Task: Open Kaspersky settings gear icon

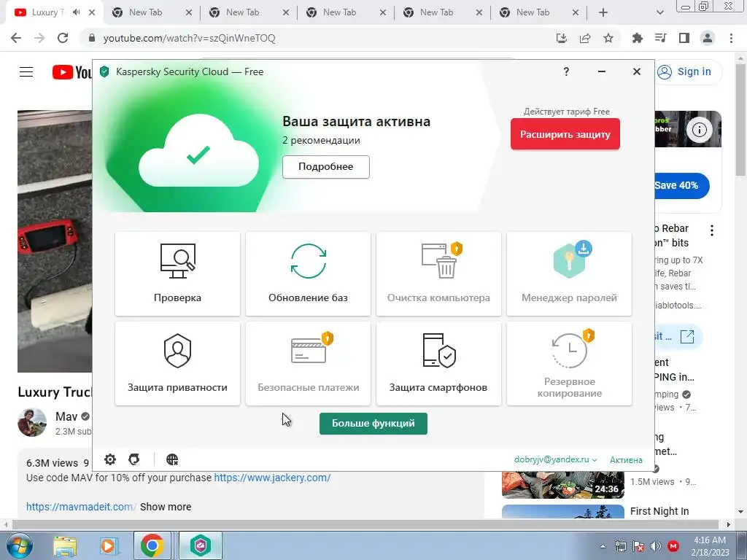Action: [x=110, y=459]
